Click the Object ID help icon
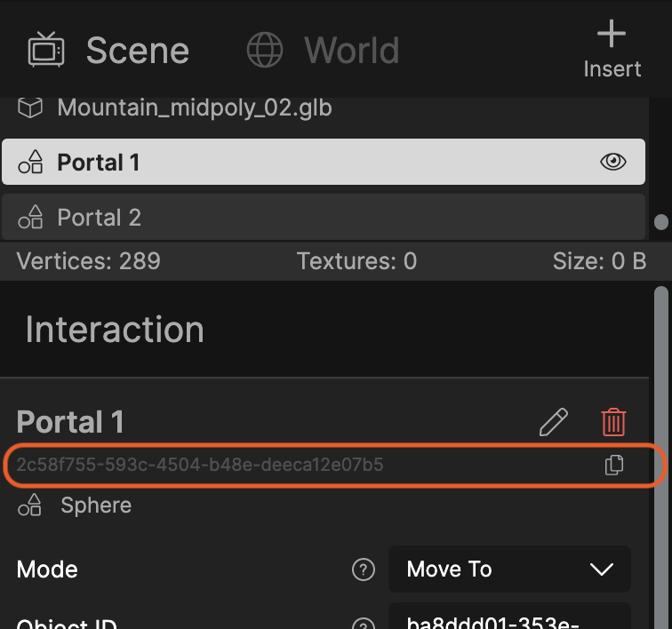 (364, 624)
